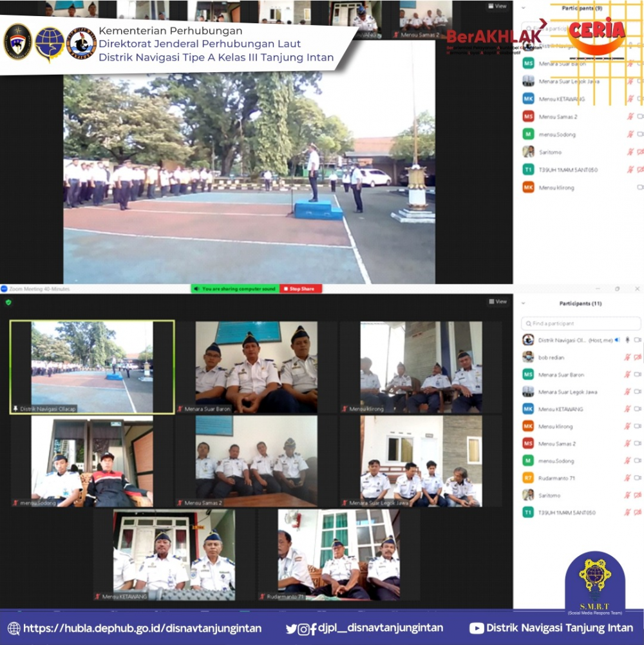Click the dark shield crest logo at top left
The image size is (644, 645).
click(x=17, y=41)
